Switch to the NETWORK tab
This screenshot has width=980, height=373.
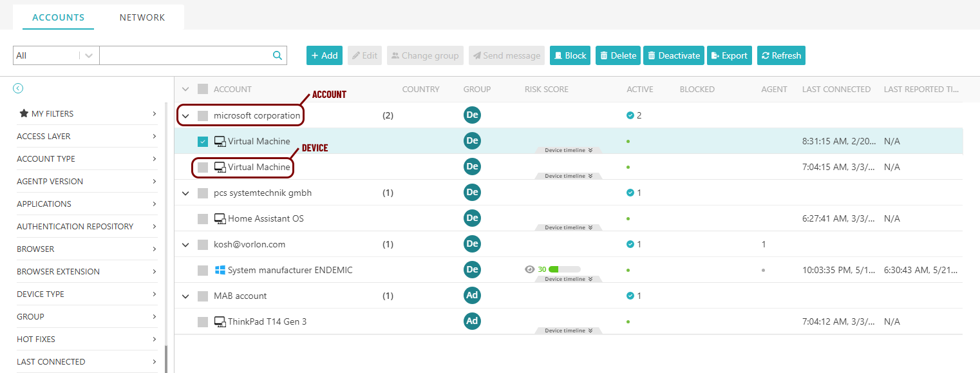142,17
